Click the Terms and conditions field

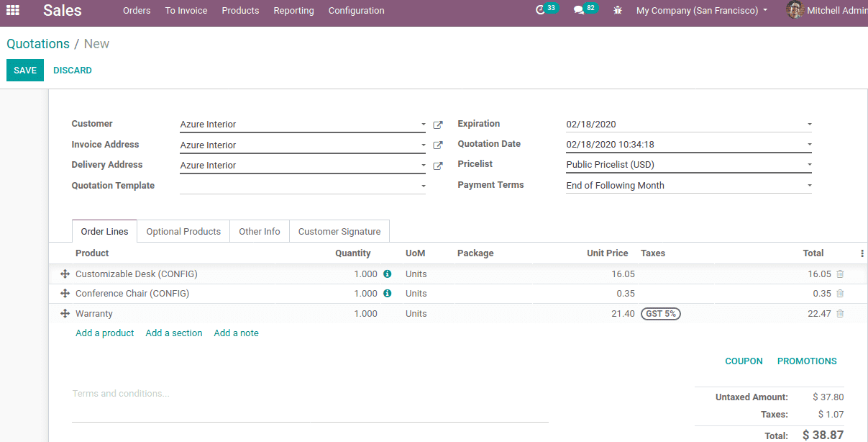point(310,403)
